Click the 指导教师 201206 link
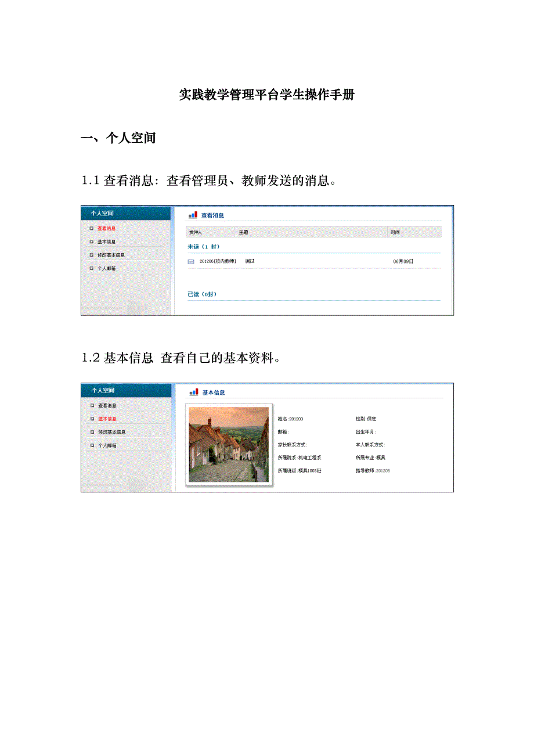 tap(383, 470)
